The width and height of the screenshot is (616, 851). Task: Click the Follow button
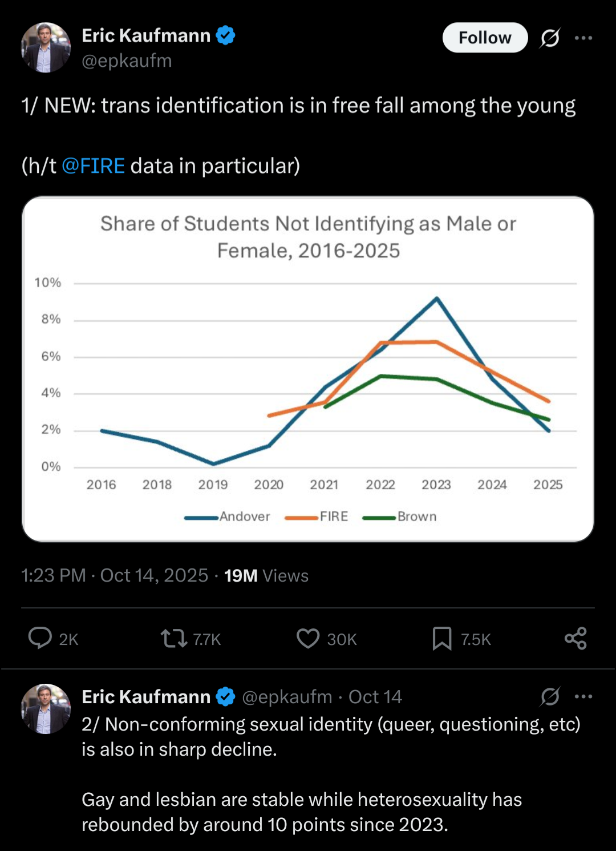[x=485, y=38]
